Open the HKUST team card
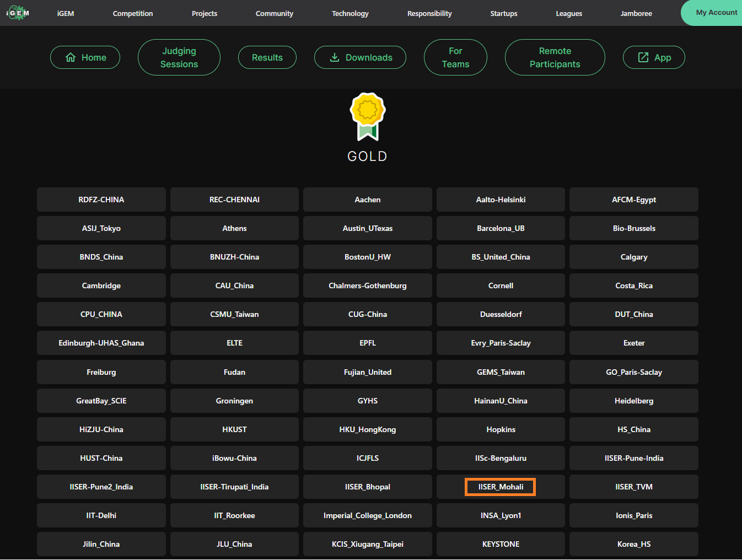The image size is (742, 560). pos(234,429)
